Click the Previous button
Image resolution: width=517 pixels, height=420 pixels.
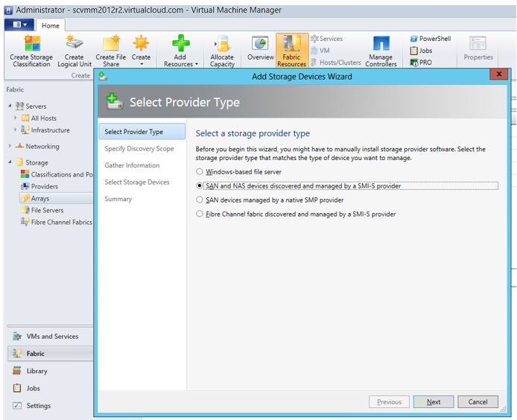pyautogui.click(x=389, y=402)
